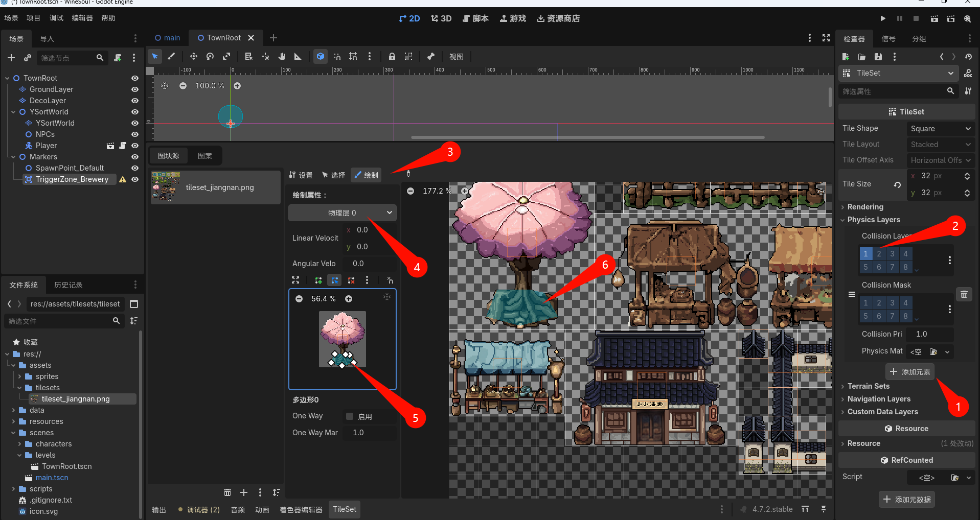Screen dimensions: 980x520
Task: Expand the Rendering section
Action: click(x=865, y=207)
